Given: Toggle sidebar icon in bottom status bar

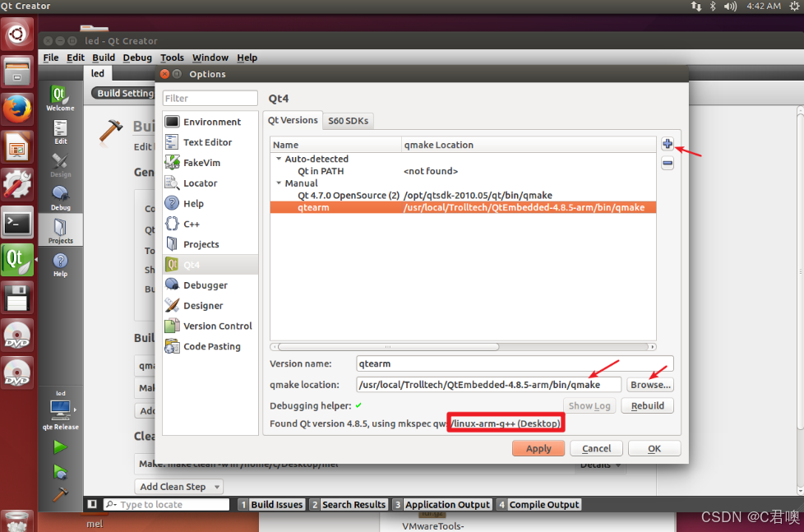Looking at the screenshot, I should (x=92, y=504).
